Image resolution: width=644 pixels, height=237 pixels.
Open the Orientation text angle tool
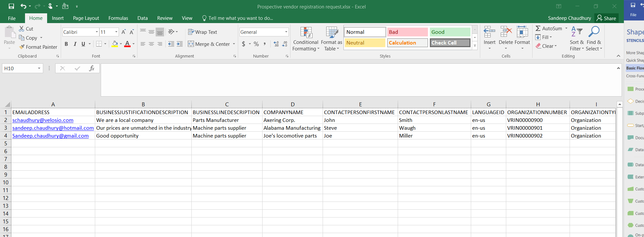pyautogui.click(x=172, y=32)
